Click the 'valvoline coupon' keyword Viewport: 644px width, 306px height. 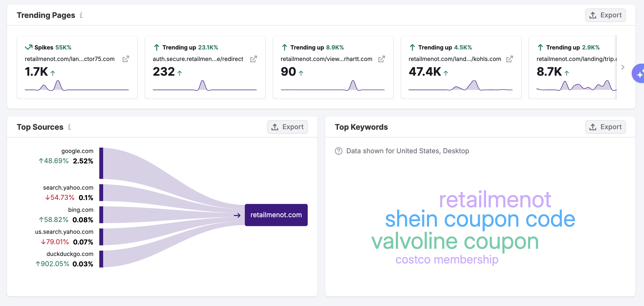pos(455,242)
